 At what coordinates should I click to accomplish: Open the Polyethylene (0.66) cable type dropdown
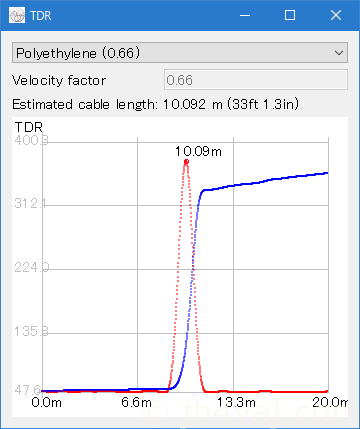pos(180,53)
